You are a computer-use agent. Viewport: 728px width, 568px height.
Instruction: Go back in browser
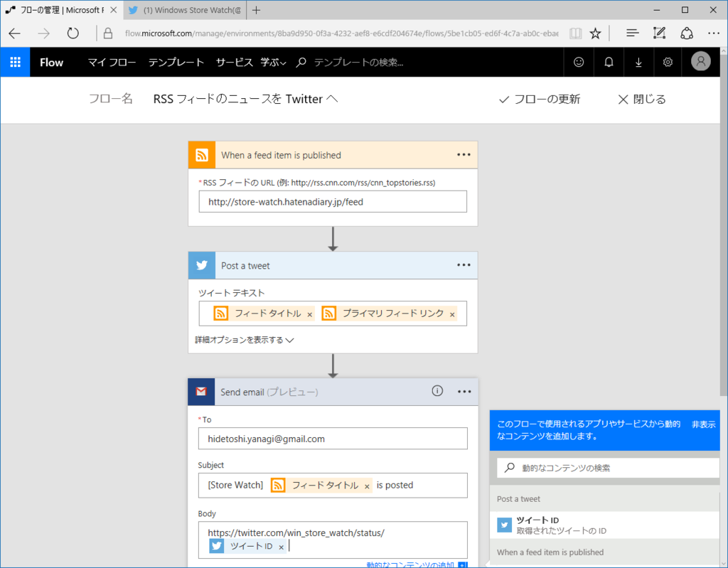(x=15, y=33)
